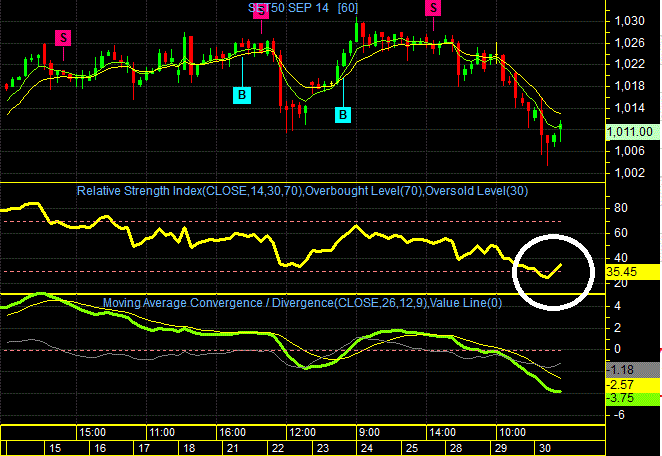Select the 15:00 time label

[93, 432]
